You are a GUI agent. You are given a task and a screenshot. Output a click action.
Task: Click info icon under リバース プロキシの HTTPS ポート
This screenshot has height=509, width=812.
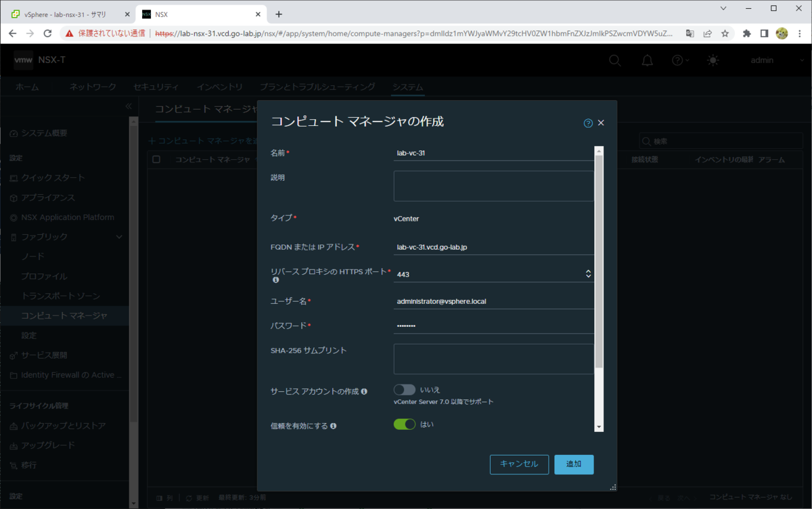click(275, 280)
